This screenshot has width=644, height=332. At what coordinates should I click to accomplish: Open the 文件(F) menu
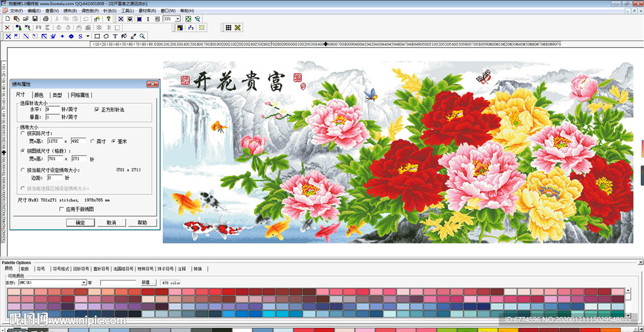pos(16,10)
